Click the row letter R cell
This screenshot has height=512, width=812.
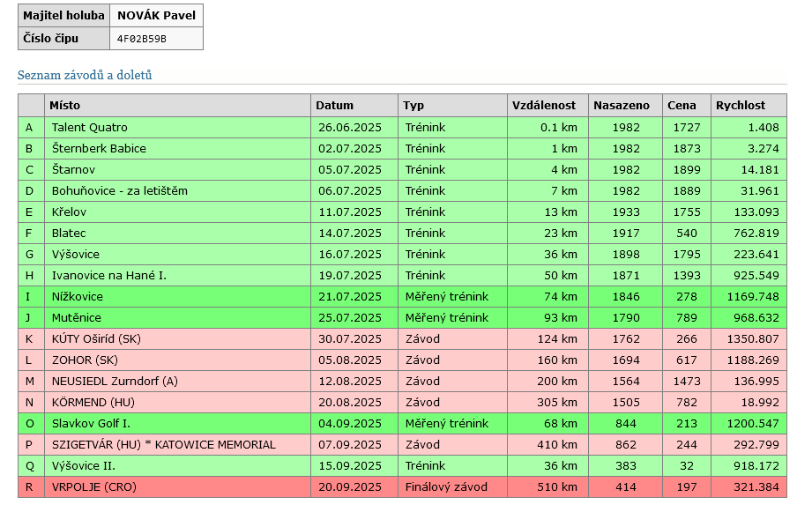tap(30, 487)
